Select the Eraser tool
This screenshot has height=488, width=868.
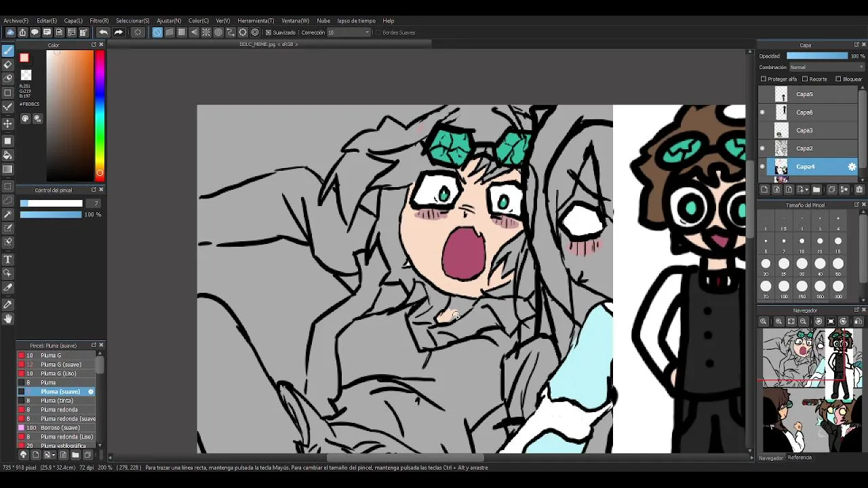click(x=8, y=64)
